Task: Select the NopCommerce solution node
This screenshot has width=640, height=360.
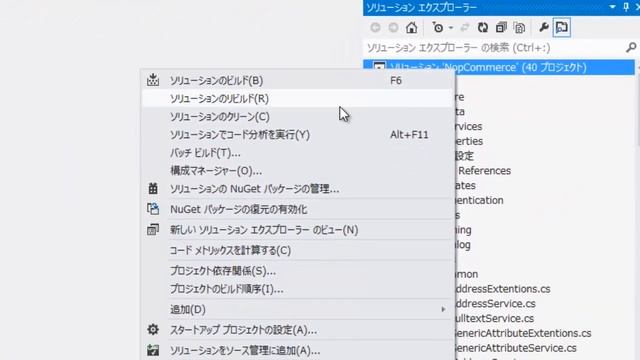Action: (x=499, y=67)
